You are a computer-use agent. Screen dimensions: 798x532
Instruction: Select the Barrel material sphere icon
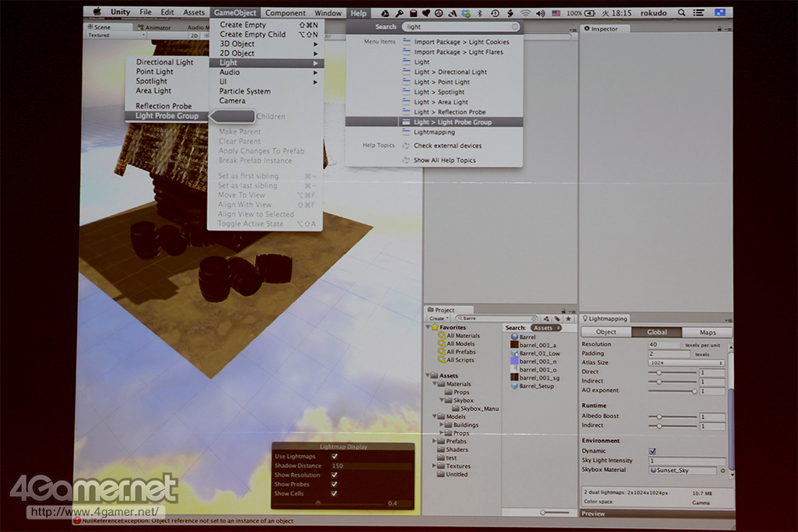514,336
